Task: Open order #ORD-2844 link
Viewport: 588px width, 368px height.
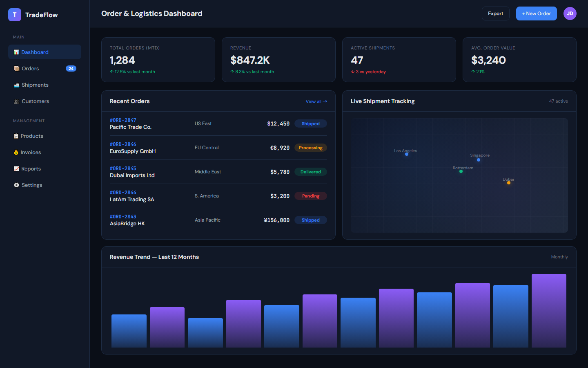Action: point(123,193)
